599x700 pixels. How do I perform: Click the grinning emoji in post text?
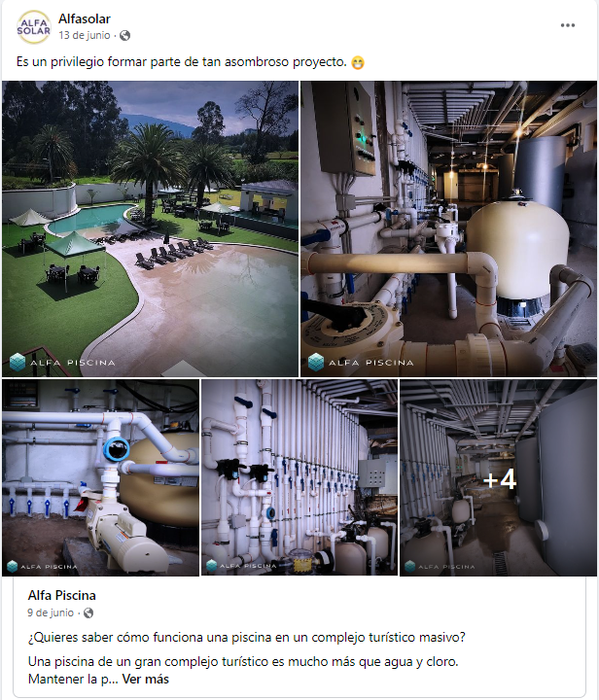pyautogui.click(x=358, y=62)
